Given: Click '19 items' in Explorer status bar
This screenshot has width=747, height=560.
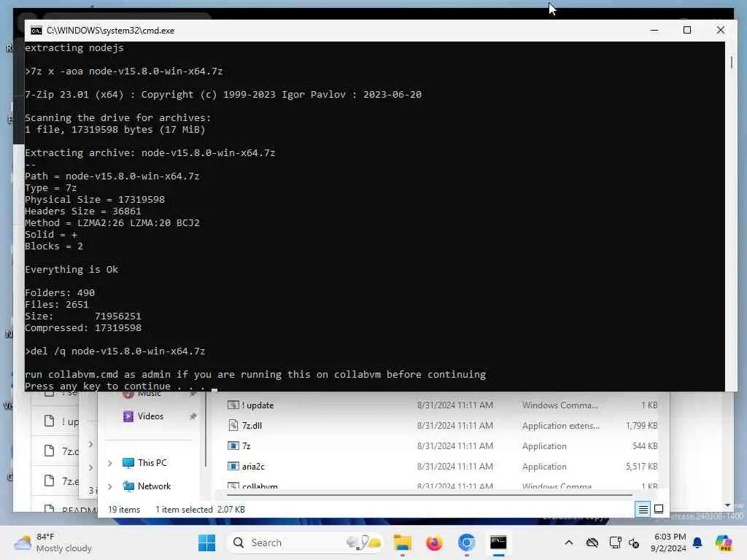Looking at the screenshot, I should [124, 510].
